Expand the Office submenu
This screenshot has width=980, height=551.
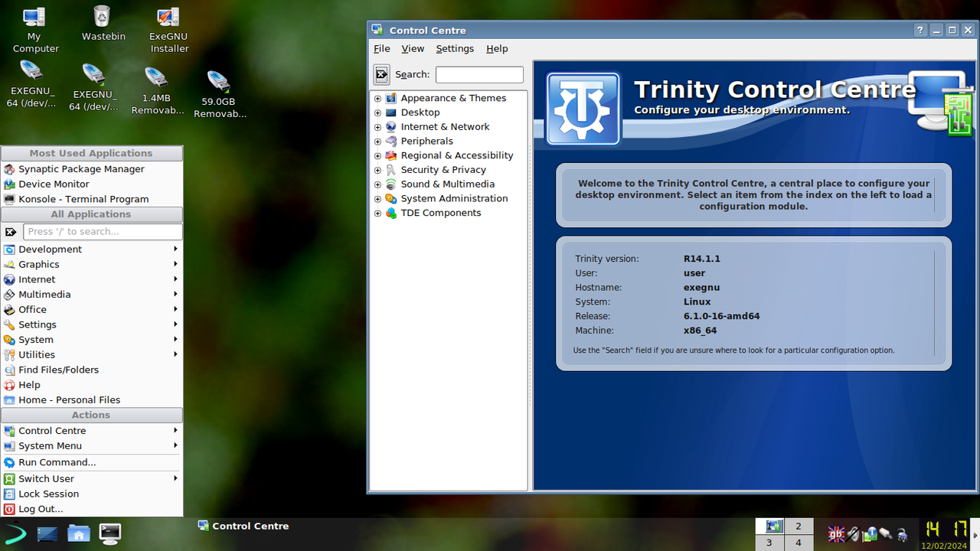point(92,310)
